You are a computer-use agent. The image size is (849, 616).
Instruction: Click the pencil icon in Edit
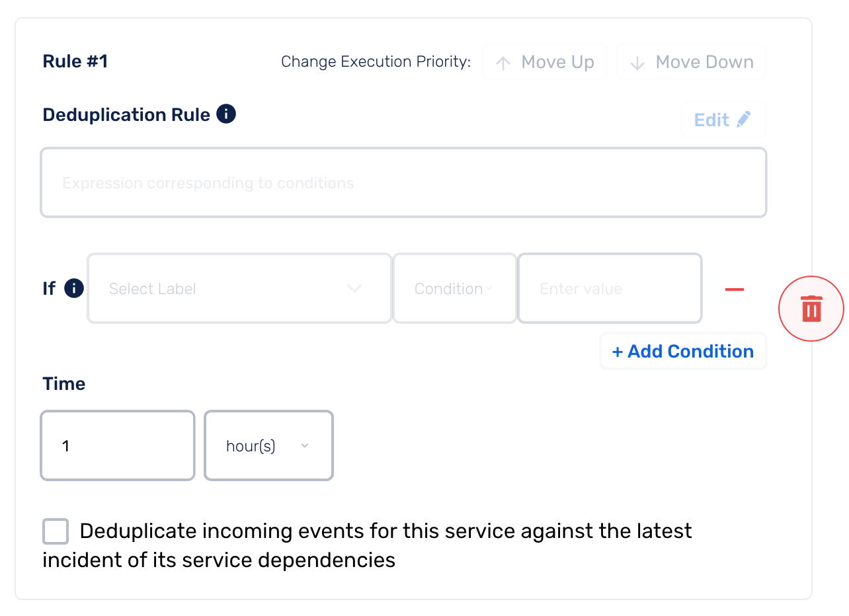point(743,120)
